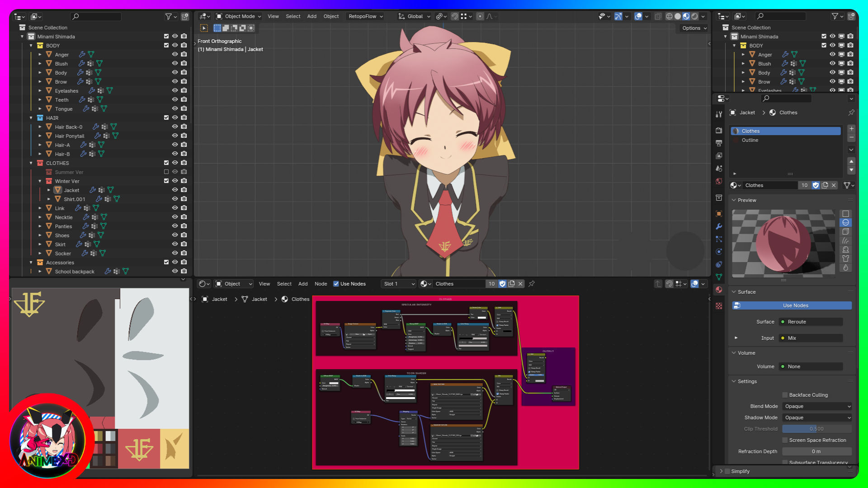
Task: Open the node editor Add menu
Action: 303,284
